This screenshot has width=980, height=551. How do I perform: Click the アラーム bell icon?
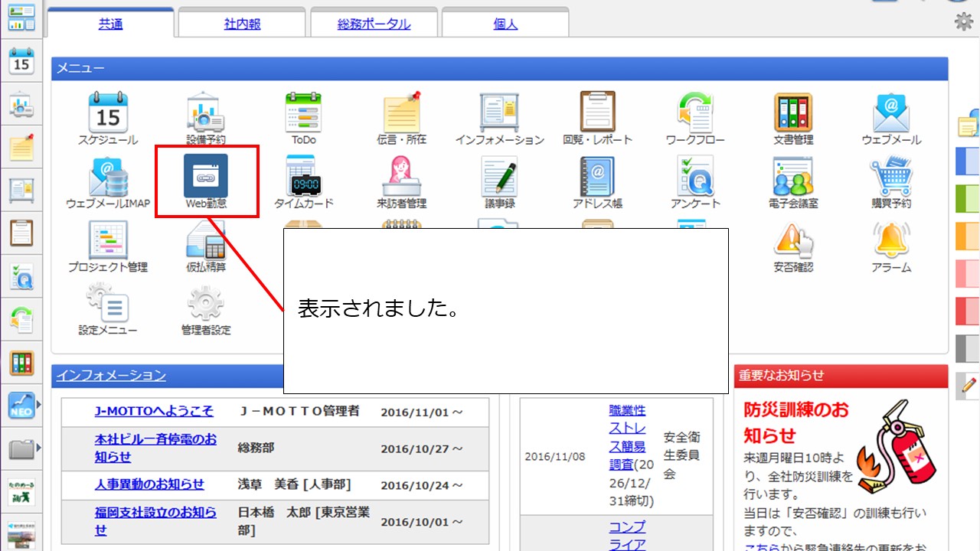pos(891,246)
